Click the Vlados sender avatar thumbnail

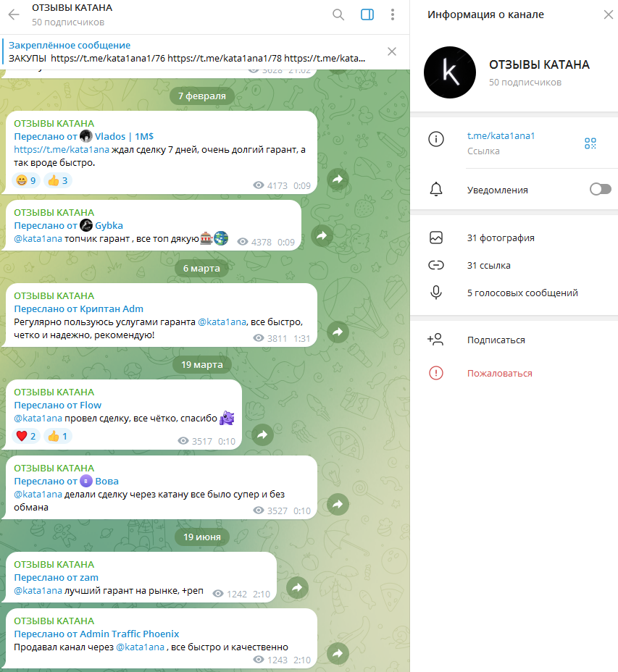click(x=86, y=136)
